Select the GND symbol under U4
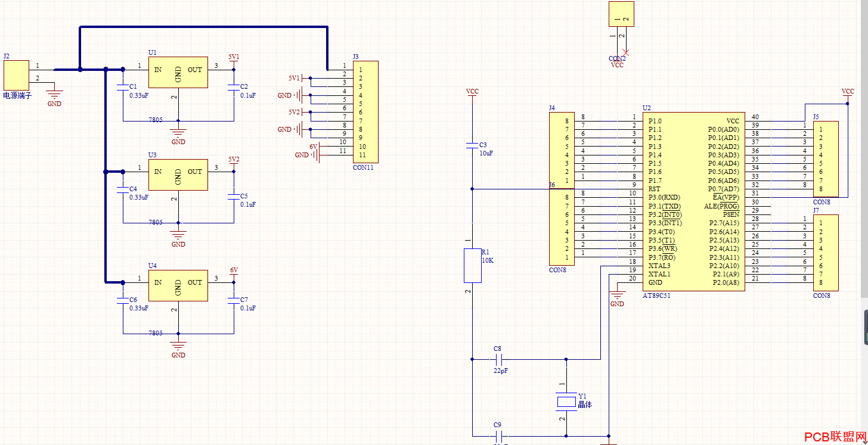The height and width of the screenshot is (445, 868). click(178, 347)
